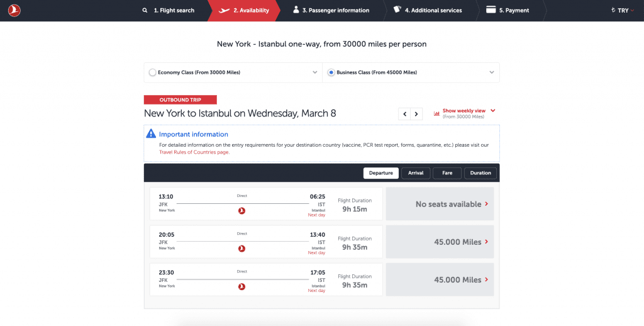Select the Economy Class radio button
The height and width of the screenshot is (326, 644).
click(x=152, y=72)
